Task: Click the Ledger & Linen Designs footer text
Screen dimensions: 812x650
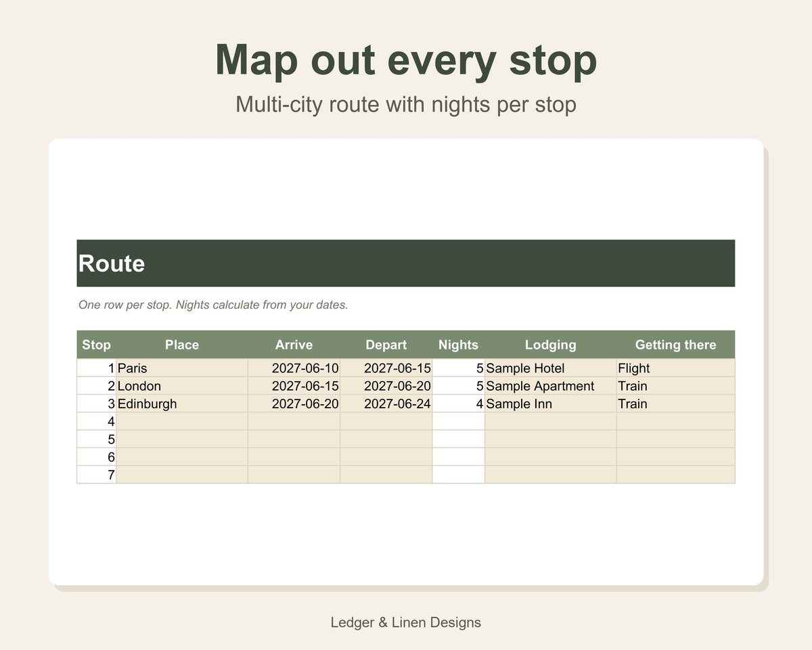Action: pyautogui.click(x=406, y=622)
